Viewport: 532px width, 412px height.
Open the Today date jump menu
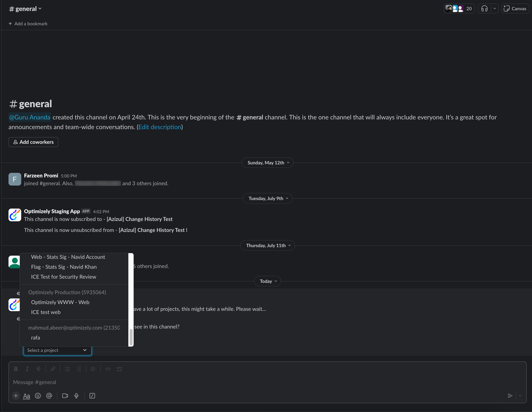(x=267, y=281)
